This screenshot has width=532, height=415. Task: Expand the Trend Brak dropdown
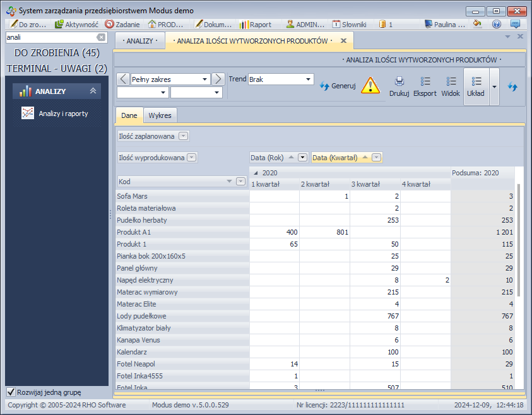[x=308, y=79]
